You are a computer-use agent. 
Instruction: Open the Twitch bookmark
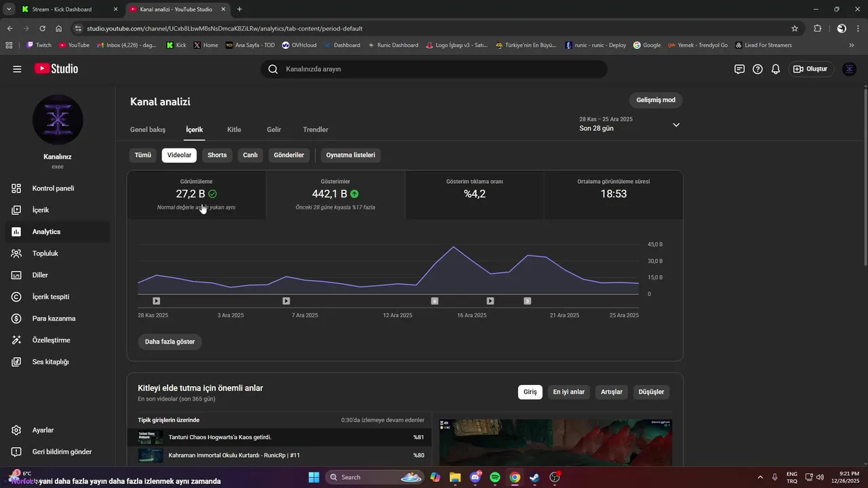click(x=39, y=45)
